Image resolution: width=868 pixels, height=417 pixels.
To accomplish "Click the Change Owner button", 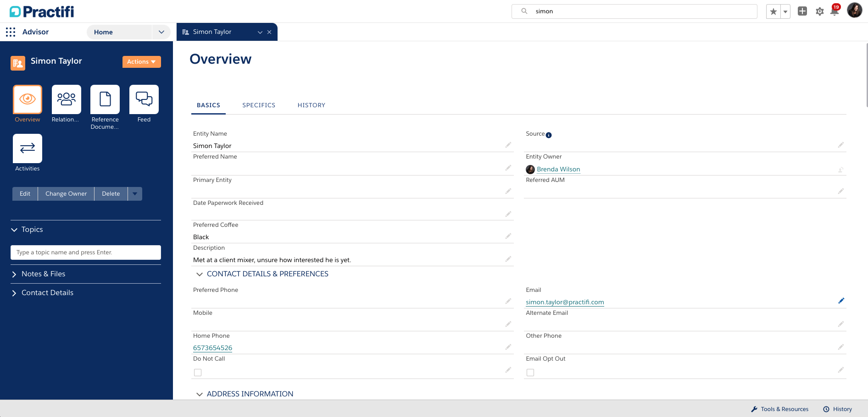I will pyautogui.click(x=66, y=194).
